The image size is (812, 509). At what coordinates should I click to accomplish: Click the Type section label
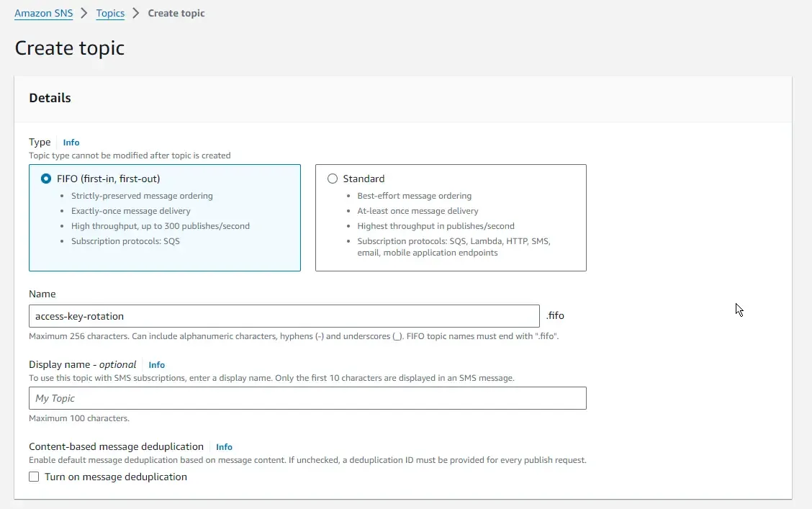[x=40, y=142]
